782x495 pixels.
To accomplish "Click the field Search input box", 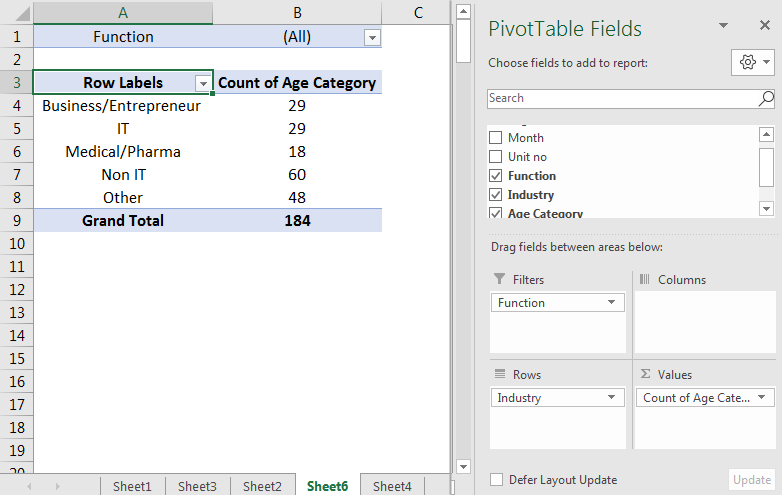I will point(622,98).
